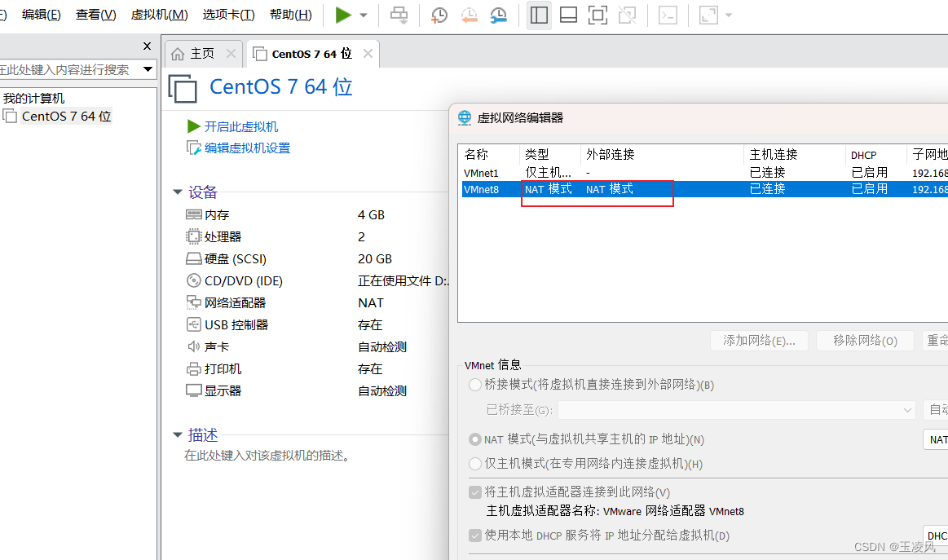This screenshot has height=560, width=948.
Task: Collapse the 设备 section
Action: (x=177, y=192)
